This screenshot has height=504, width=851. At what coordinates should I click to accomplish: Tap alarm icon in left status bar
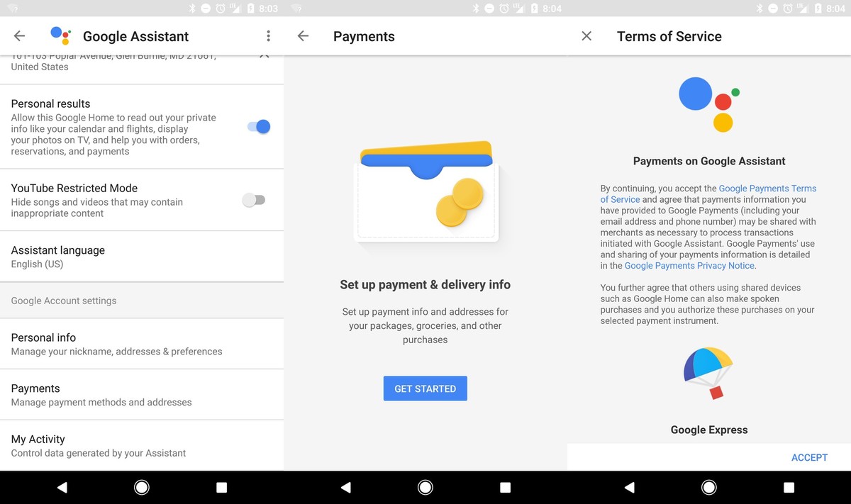tap(220, 9)
